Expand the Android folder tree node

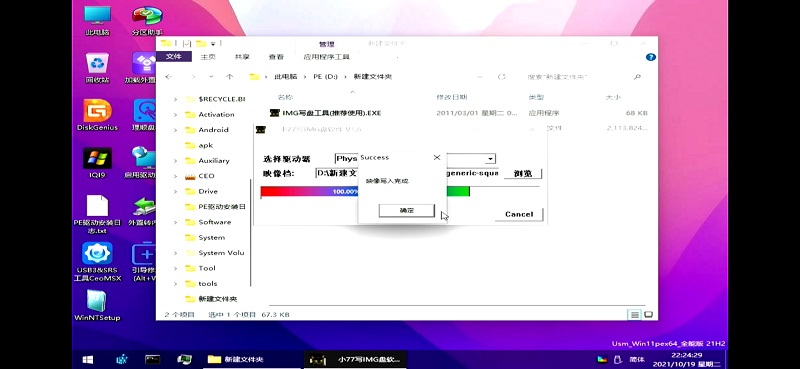point(176,130)
